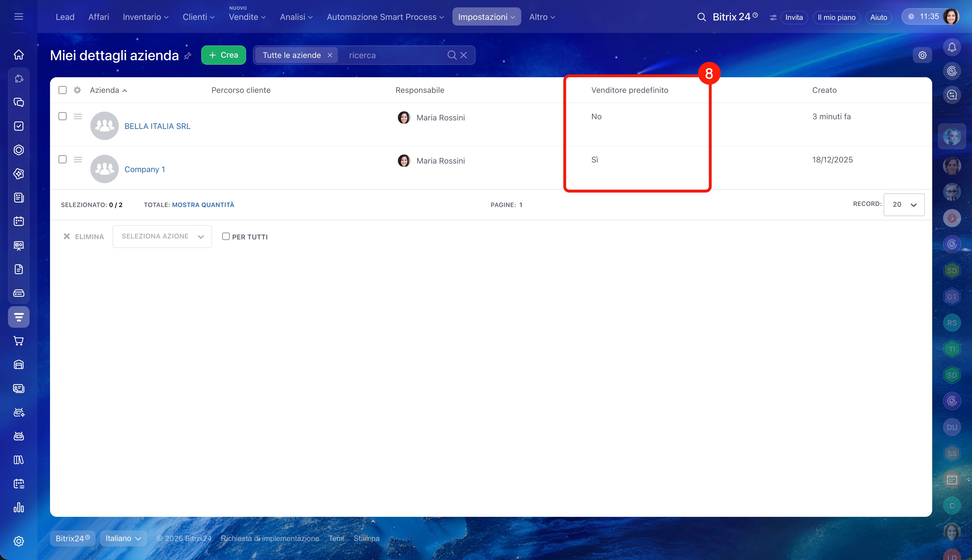972x560 pixels.
Task: Click the pin icon next to page title
Action: click(x=188, y=56)
